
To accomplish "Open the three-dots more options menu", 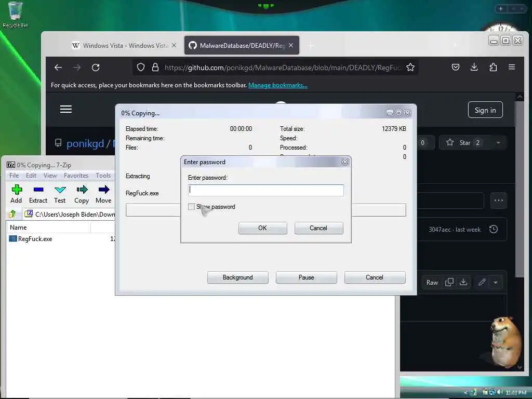I will coord(498,201).
